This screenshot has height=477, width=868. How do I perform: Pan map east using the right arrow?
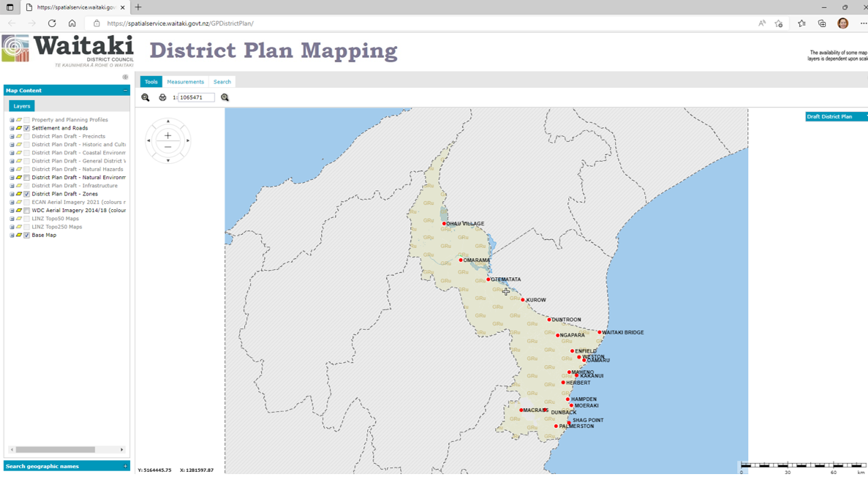click(188, 140)
